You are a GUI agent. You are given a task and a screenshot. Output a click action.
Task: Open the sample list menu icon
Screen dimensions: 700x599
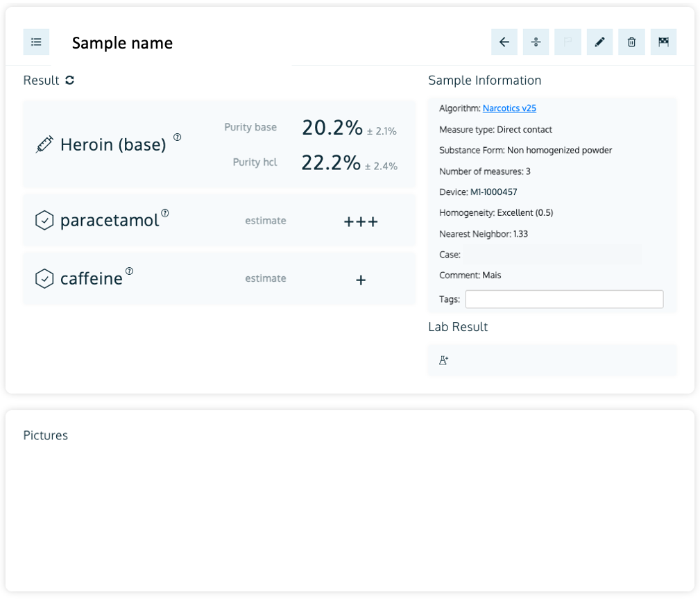pyautogui.click(x=36, y=42)
